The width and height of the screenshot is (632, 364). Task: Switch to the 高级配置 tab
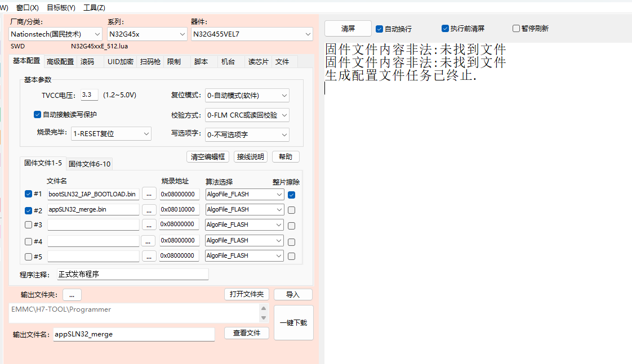click(x=60, y=62)
